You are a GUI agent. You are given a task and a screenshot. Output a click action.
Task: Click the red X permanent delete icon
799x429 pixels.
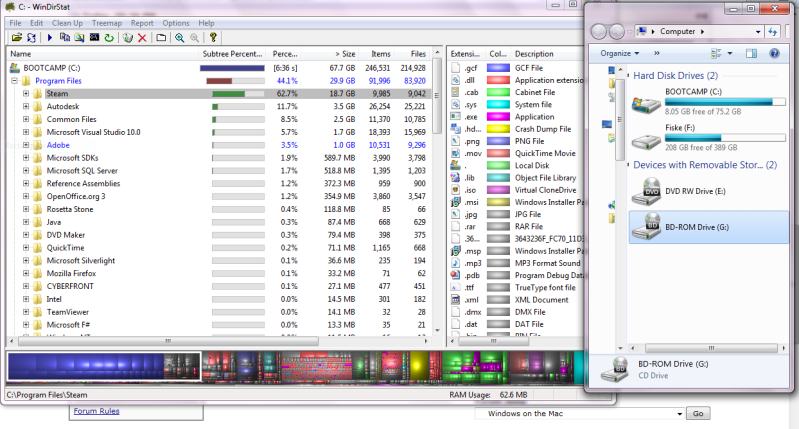click(142, 38)
